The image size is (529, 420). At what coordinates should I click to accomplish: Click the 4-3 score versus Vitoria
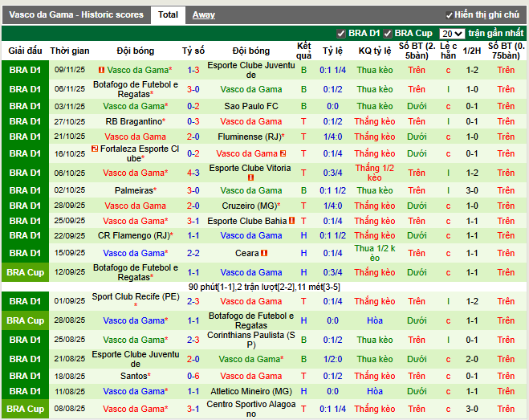[193, 173]
